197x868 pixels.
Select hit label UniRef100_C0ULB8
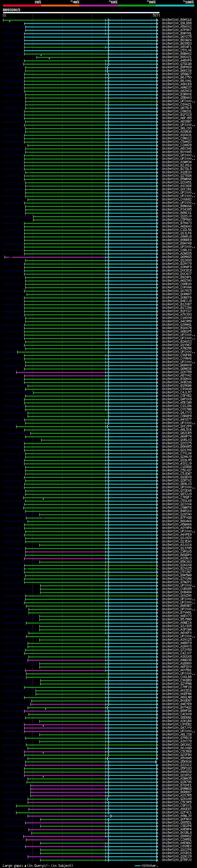pyautogui.click(x=177, y=677)
